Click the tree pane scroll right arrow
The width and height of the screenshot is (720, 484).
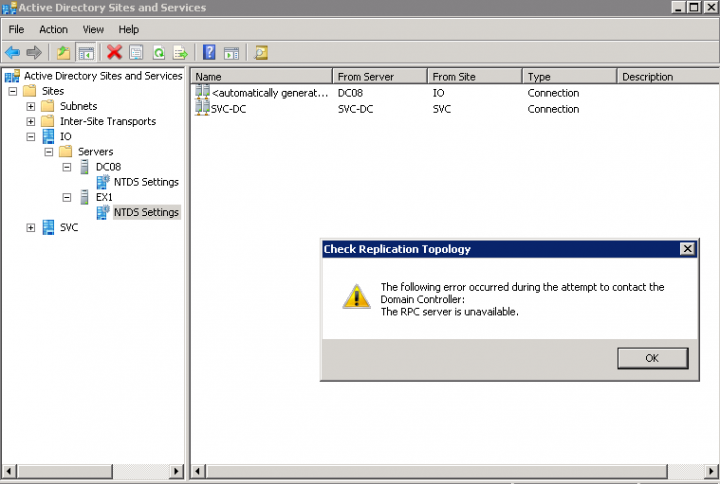coord(176,471)
